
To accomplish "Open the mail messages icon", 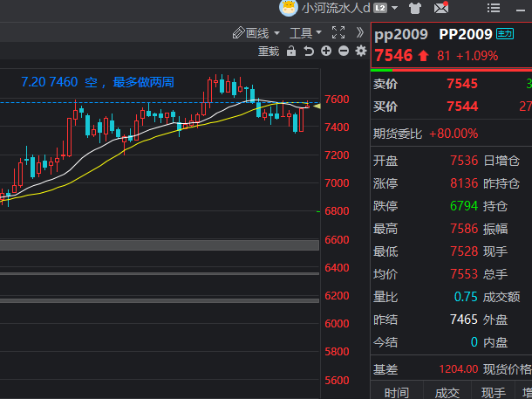I will tap(441, 8).
